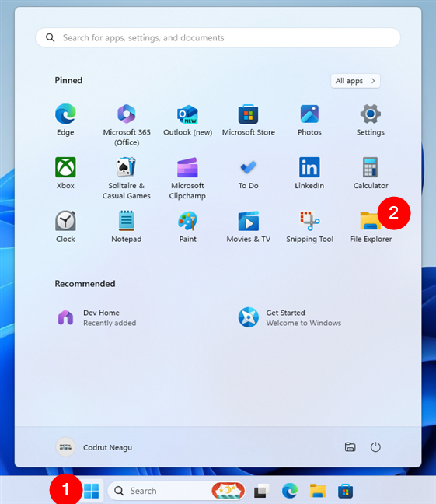The height and width of the screenshot is (504, 436).
Task: Open the LinkedIn pinned app
Action: pyautogui.click(x=309, y=173)
